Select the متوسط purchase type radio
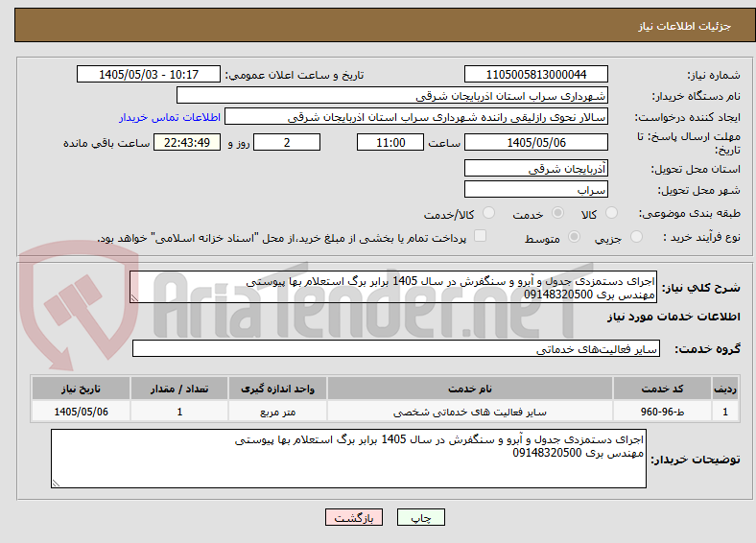The image size is (756, 543). (x=575, y=236)
